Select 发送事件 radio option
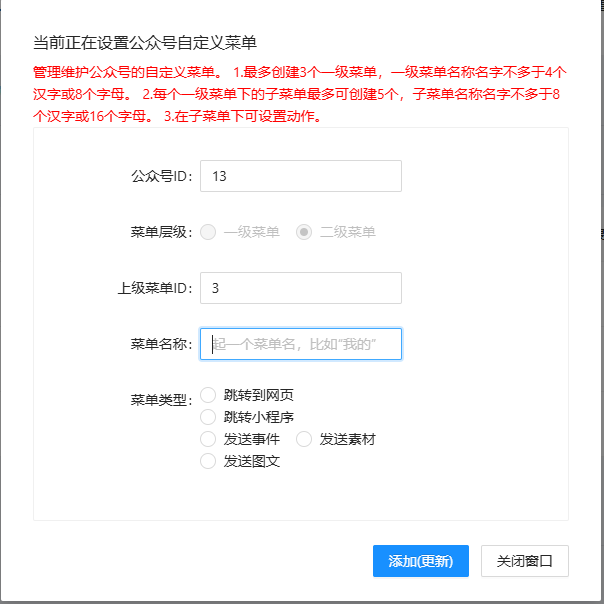Viewport: 604px width, 604px height. point(209,439)
